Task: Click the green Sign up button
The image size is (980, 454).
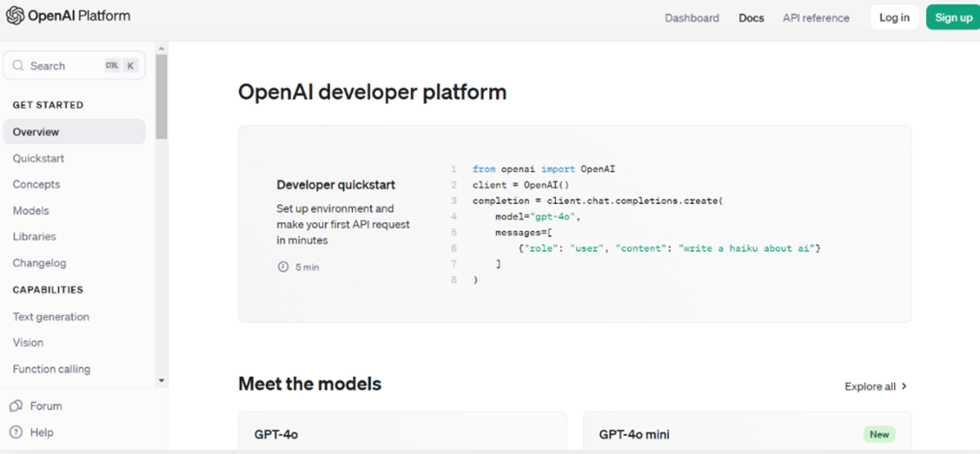Action: point(953,17)
